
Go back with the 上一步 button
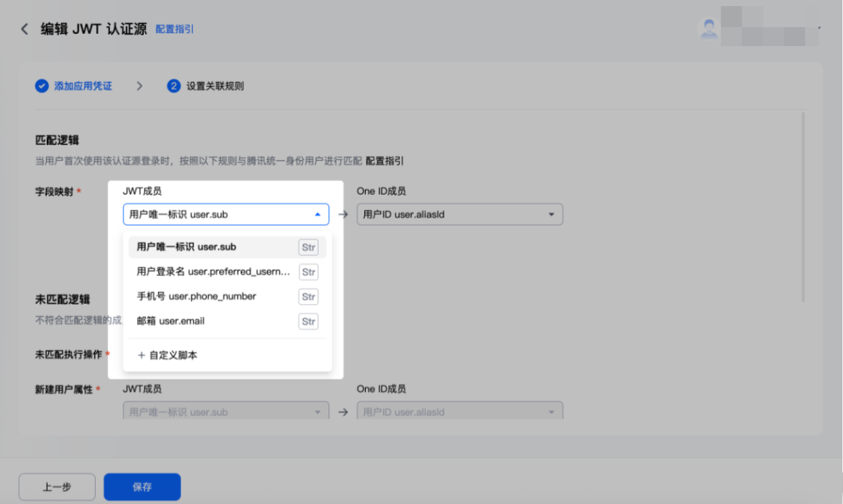pos(57,487)
